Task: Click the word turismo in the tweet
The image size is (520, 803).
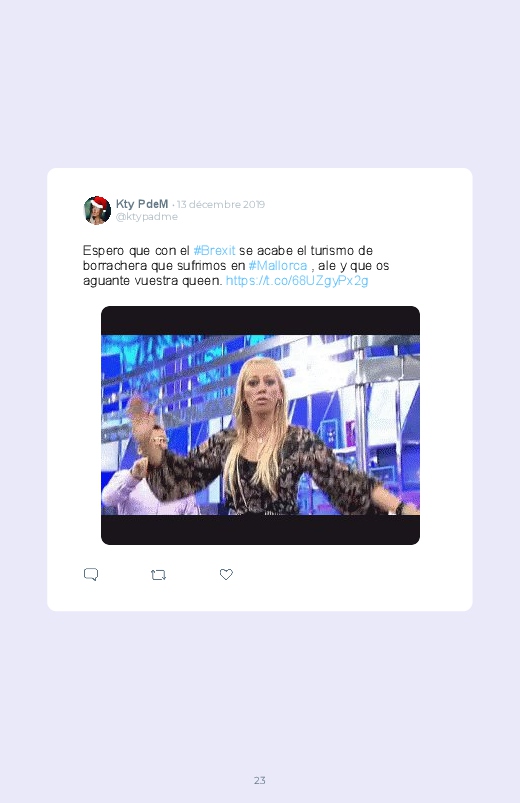Action: click(x=332, y=250)
